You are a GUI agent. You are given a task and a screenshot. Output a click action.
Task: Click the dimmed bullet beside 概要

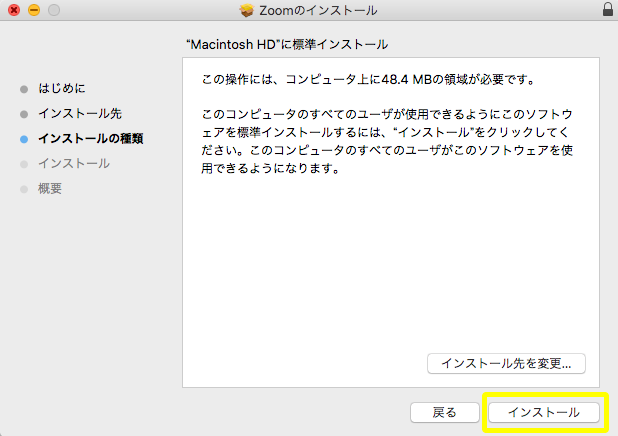pyautogui.click(x=24, y=189)
